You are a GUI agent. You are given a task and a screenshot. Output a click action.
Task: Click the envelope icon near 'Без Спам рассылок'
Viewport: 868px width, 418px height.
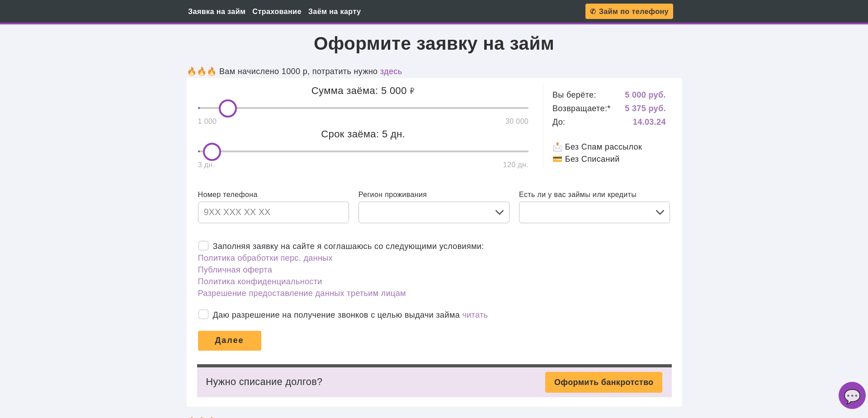coord(557,146)
